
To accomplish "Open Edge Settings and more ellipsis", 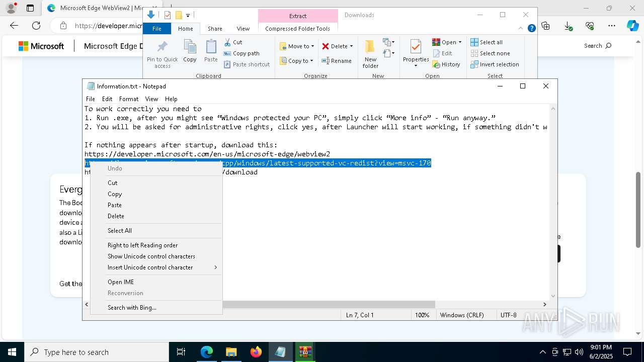I will coord(612,26).
